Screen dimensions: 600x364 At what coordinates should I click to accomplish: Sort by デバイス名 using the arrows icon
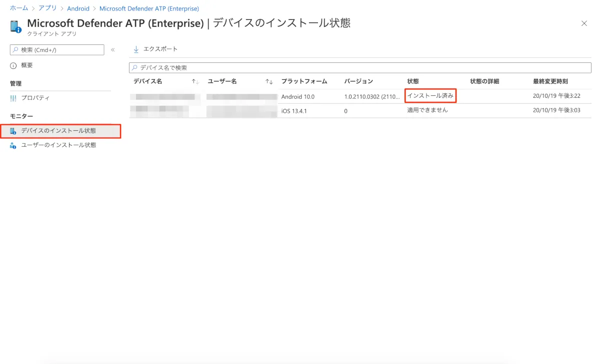pos(195,81)
